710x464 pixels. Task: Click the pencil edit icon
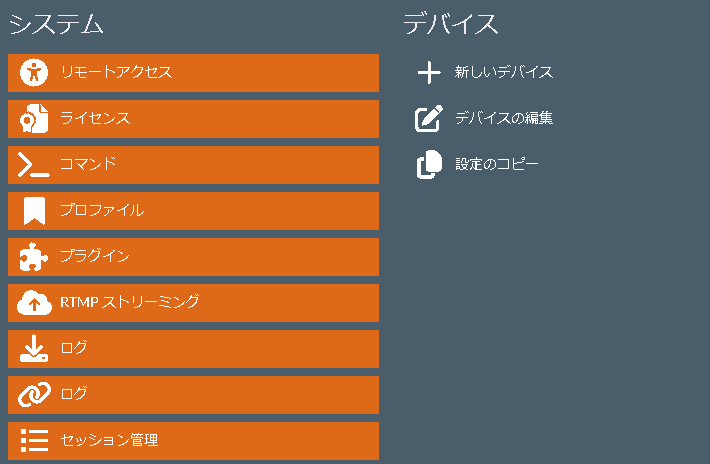click(429, 119)
